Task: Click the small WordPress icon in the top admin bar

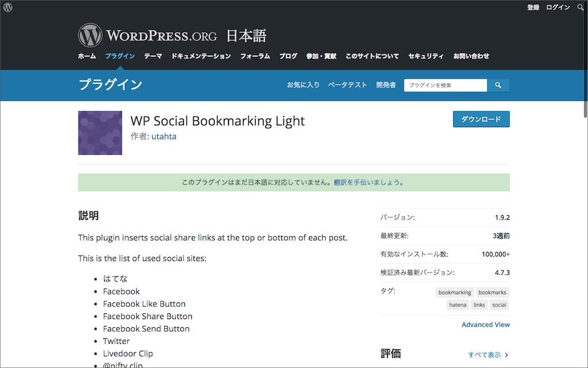Action: pos(7,7)
